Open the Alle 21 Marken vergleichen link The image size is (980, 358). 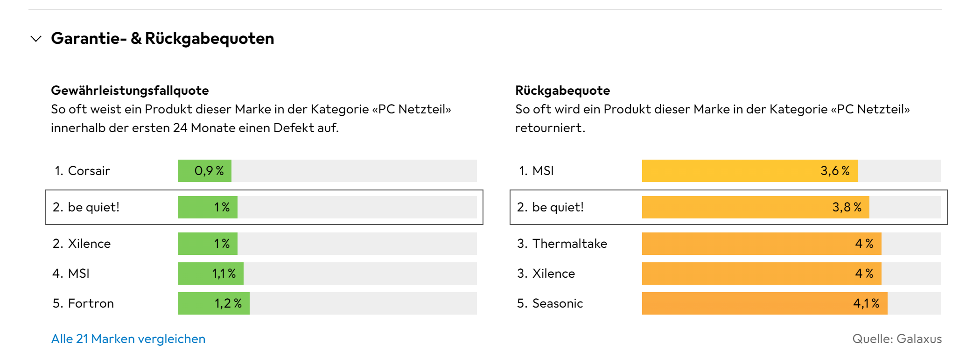(128, 339)
